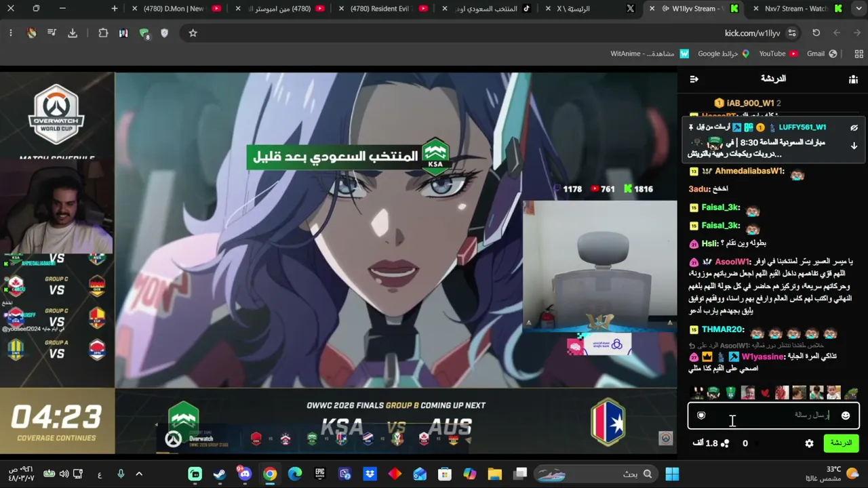The width and height of the screenshot is (868, 488).
Task: Open site information icon beside the URL
Action: 792,33
